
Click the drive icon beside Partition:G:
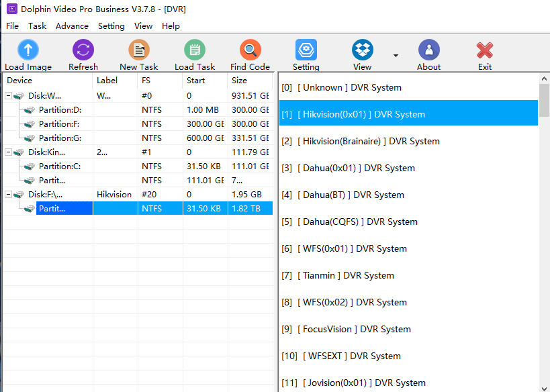tap(30, 138)
